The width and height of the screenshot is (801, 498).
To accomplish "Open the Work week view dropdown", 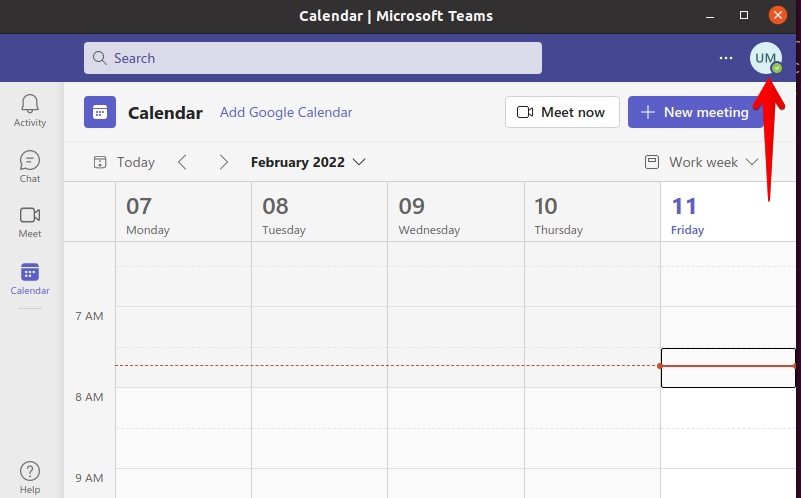I will [701, 162].
